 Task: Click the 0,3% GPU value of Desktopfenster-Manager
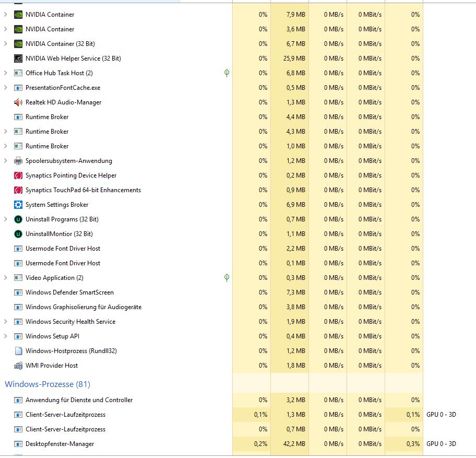coord(413,444)
